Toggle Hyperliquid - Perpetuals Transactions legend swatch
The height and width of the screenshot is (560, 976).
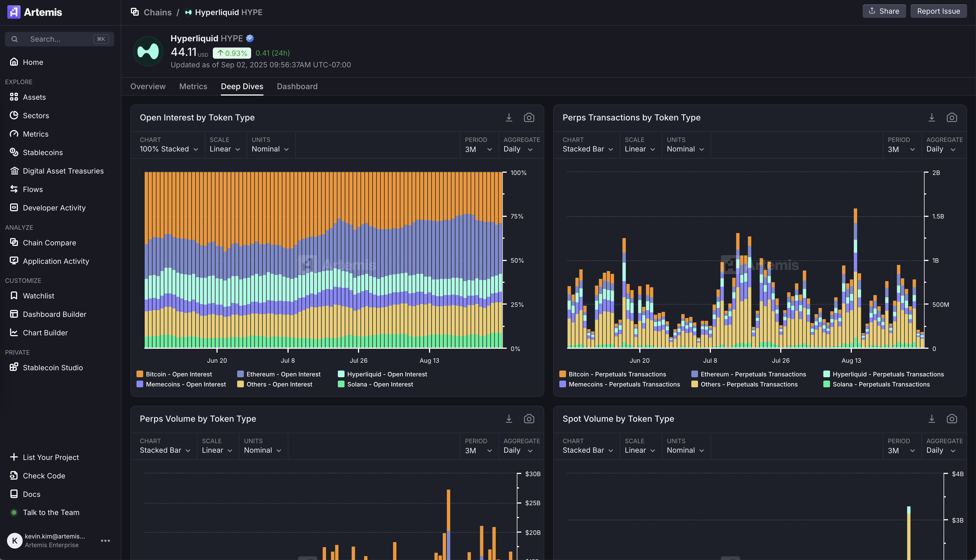tap(827, 374)
